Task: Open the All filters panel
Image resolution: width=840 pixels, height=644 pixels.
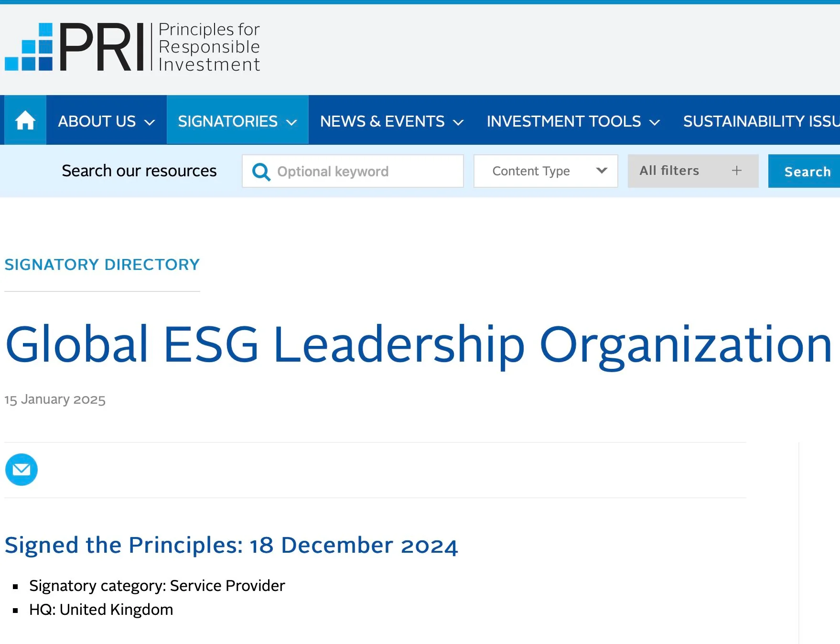Action: [669, 171]
